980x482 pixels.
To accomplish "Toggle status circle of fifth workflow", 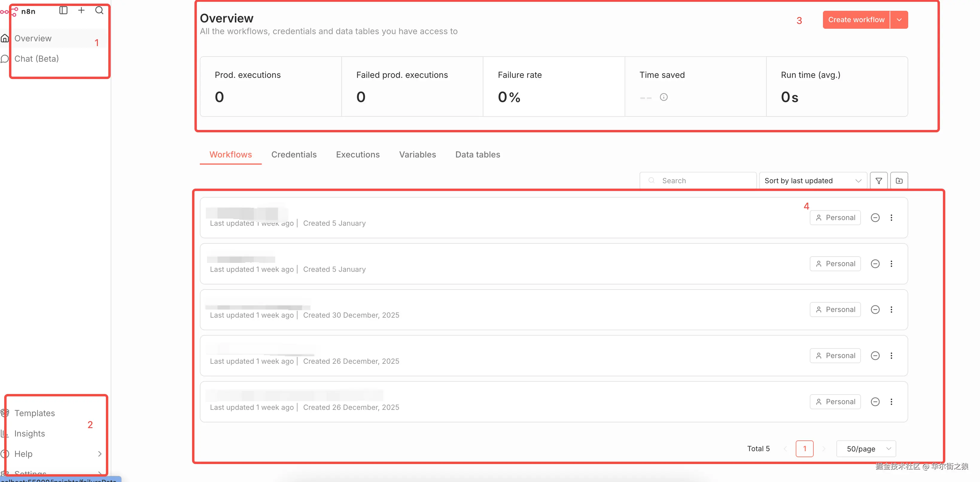I will point(875,402).
